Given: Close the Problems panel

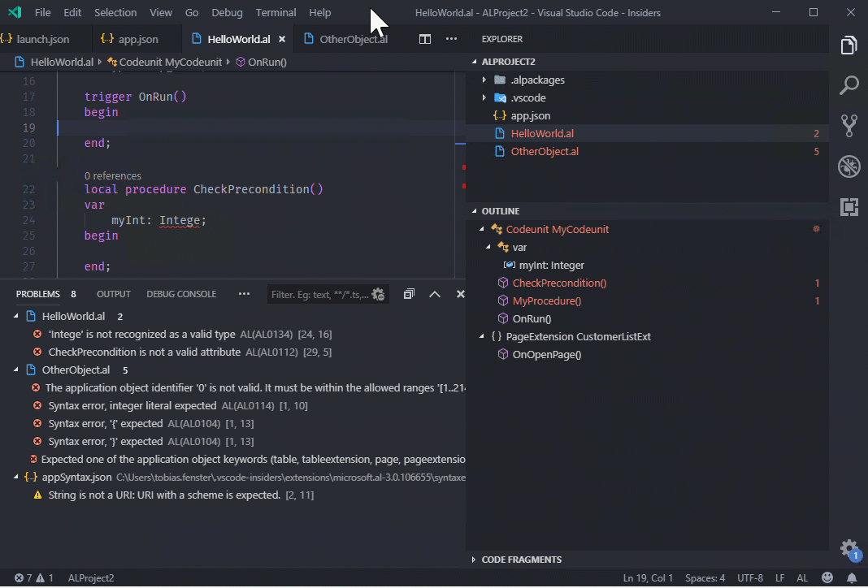Looking at the screenshot, I should tap(460, 294).
